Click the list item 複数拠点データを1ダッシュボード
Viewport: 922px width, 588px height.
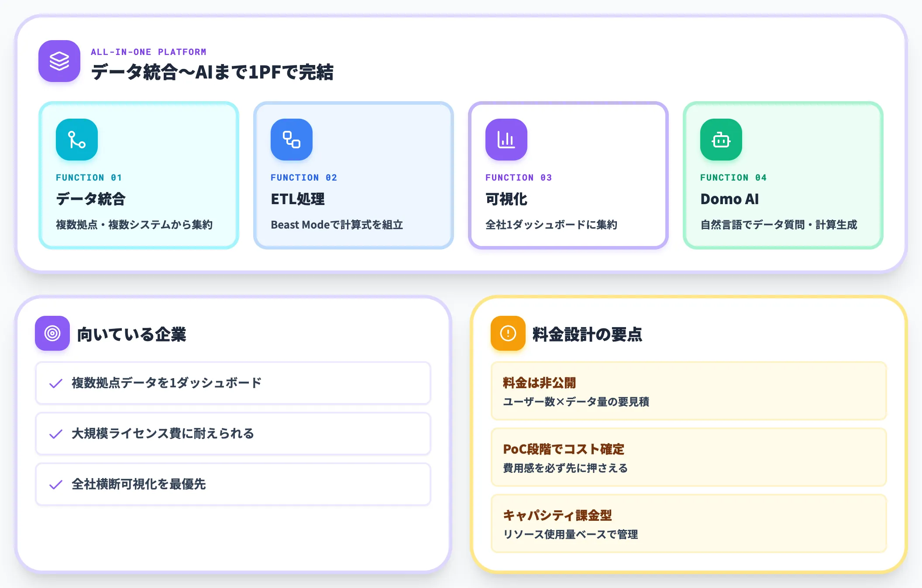[x=233, y=383]
